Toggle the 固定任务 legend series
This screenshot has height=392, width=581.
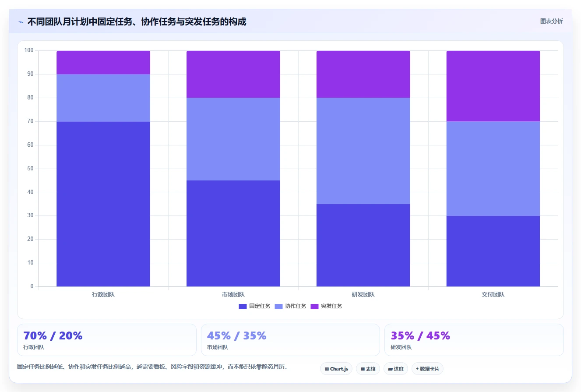pos(254,306)
